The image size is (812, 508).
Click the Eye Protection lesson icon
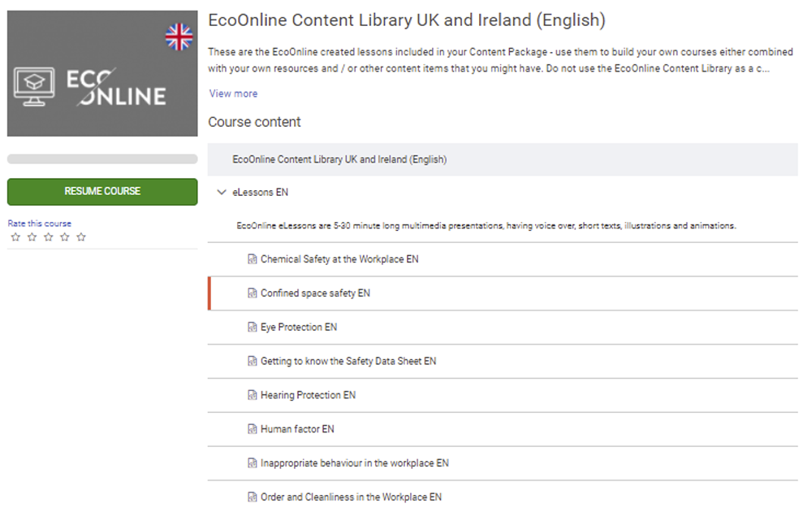(x=253, y=327)
